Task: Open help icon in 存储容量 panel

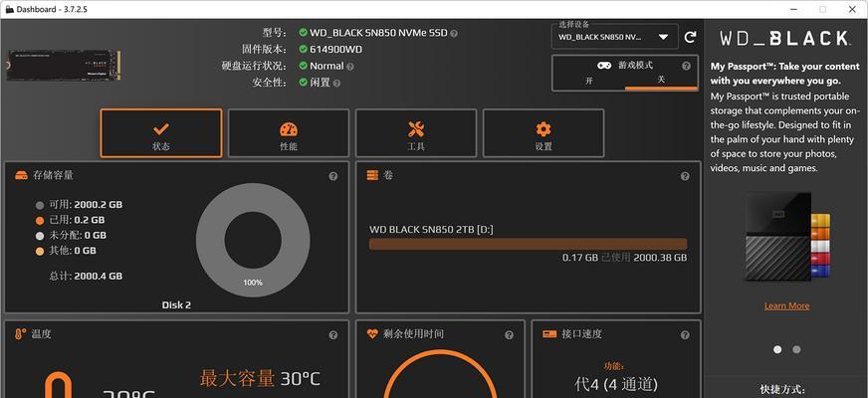Action: pos(333,176)
